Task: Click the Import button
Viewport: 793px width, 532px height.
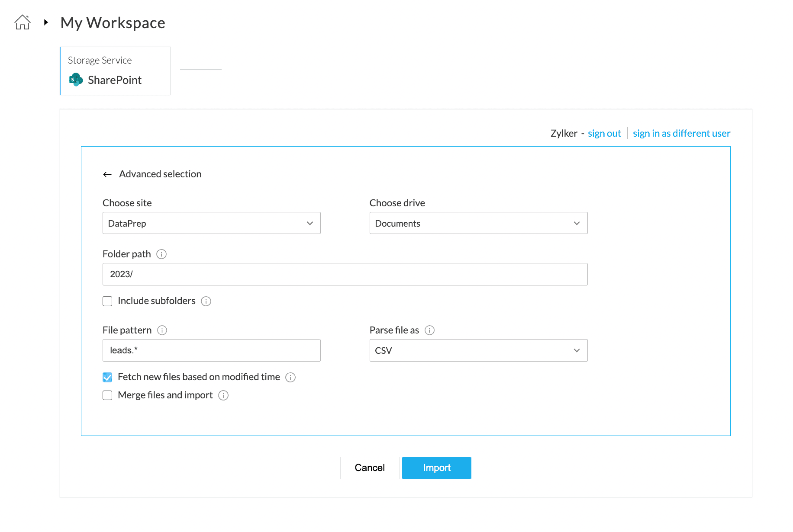Action: tap(436, 468)
